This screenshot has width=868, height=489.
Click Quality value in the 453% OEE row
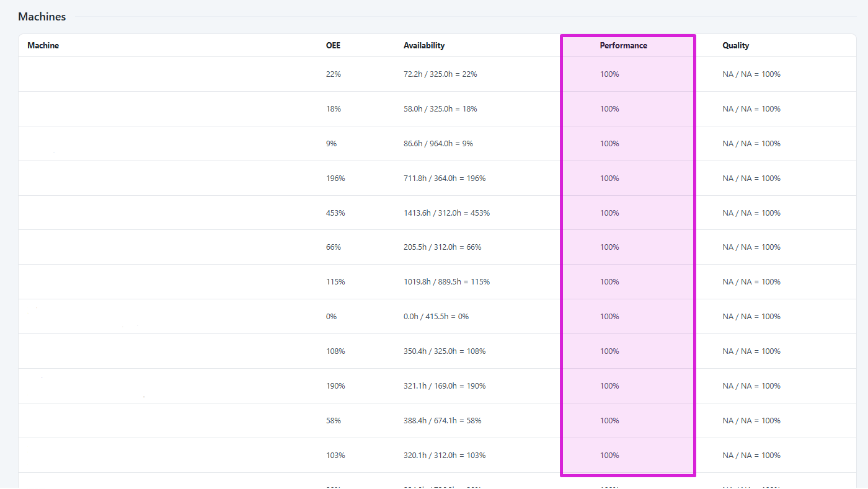(x=751, y=213)
